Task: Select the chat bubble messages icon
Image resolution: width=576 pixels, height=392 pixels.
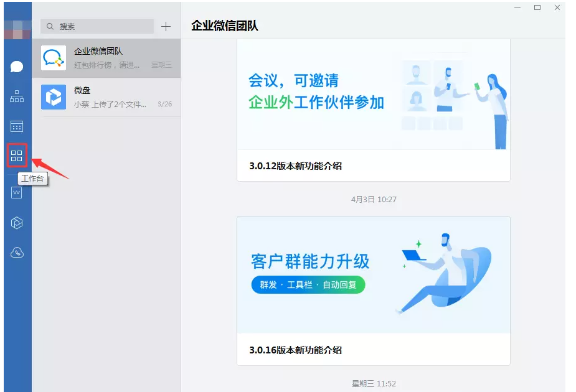Action: (17, 67)
